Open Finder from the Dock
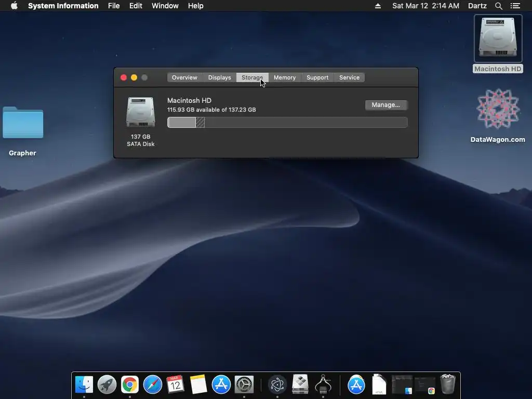 (x=84, y=384)
